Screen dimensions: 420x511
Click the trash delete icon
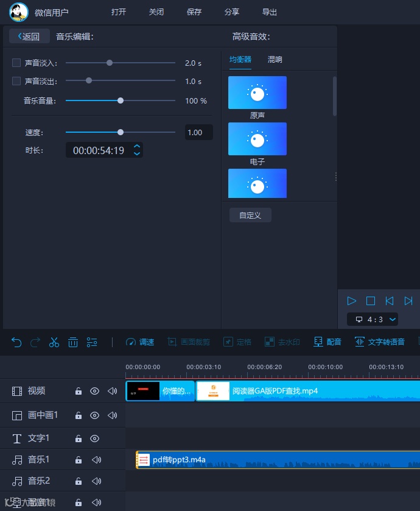point(73,342)
